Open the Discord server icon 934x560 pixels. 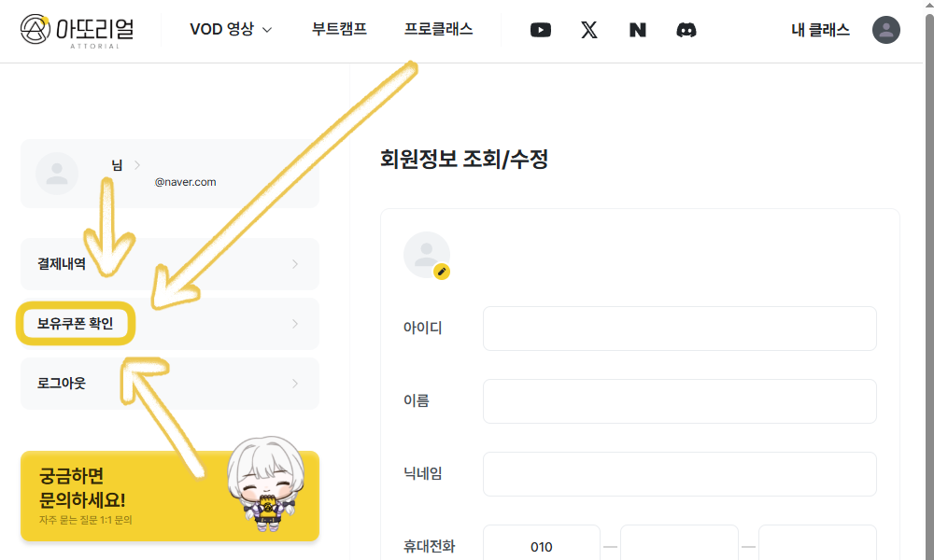[686, 30]
